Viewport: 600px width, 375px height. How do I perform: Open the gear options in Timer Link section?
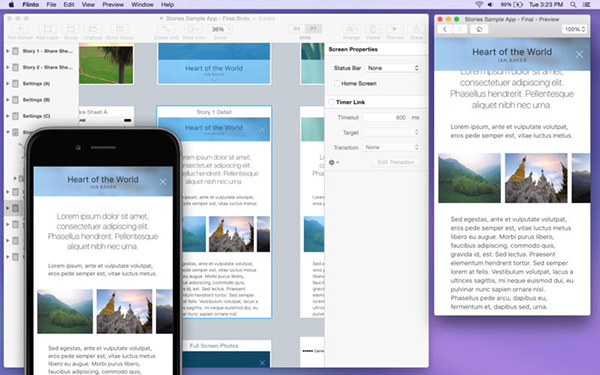(334, 162)
